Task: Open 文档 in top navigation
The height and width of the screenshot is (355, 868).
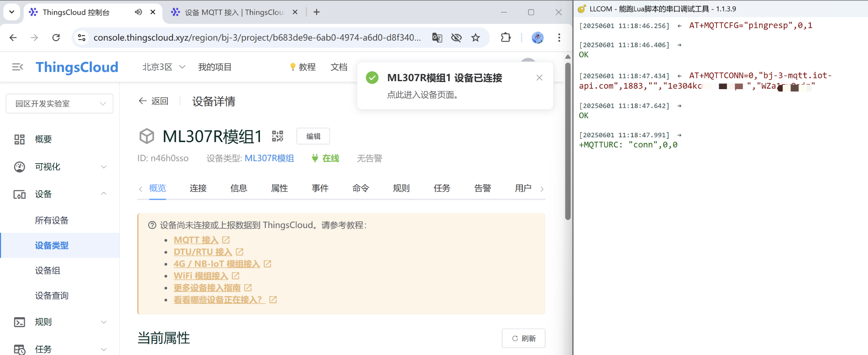Action: [x=339, y=67]
